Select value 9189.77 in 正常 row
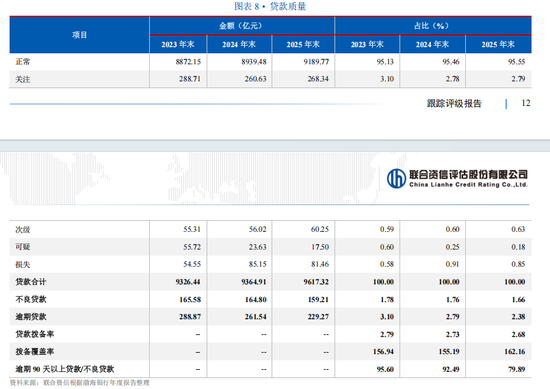Image resolution: width=550 pixels, height=389 pixels. click(x=316, y=62)
